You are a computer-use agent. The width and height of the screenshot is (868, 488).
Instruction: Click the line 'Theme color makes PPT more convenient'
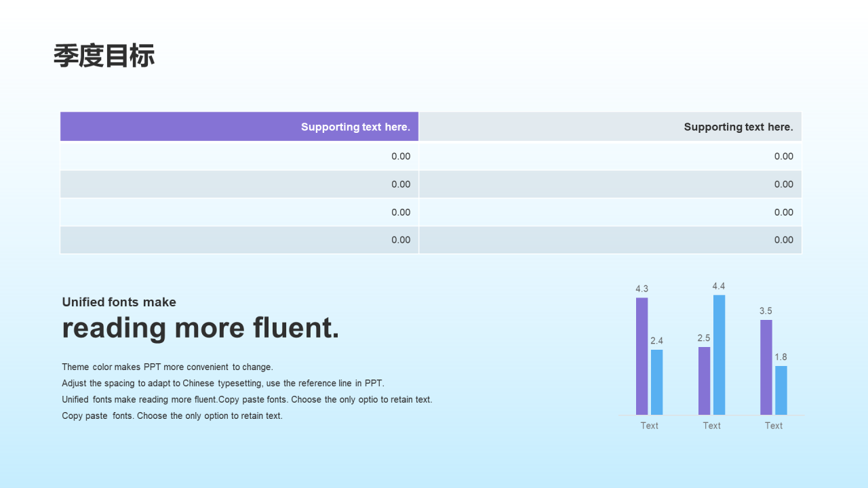167,367
